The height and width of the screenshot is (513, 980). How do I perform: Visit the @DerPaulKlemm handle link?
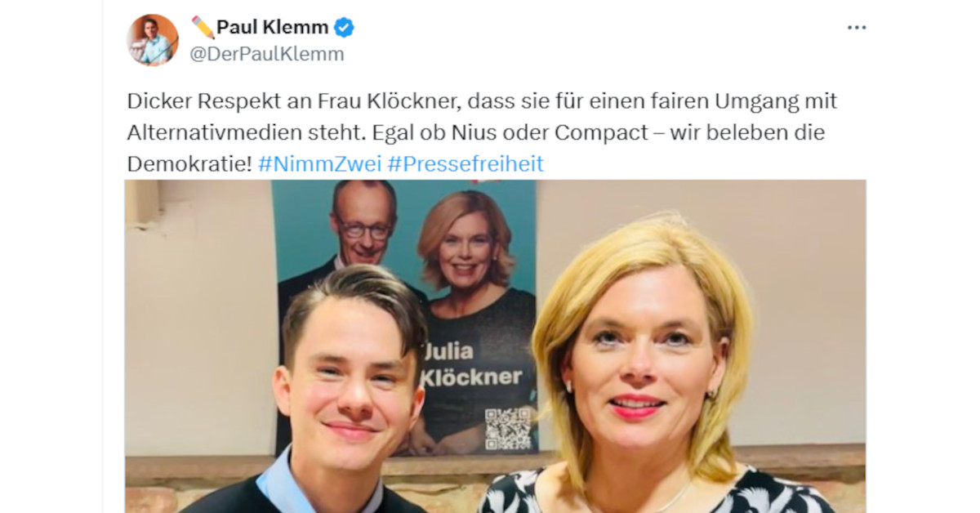267,54
